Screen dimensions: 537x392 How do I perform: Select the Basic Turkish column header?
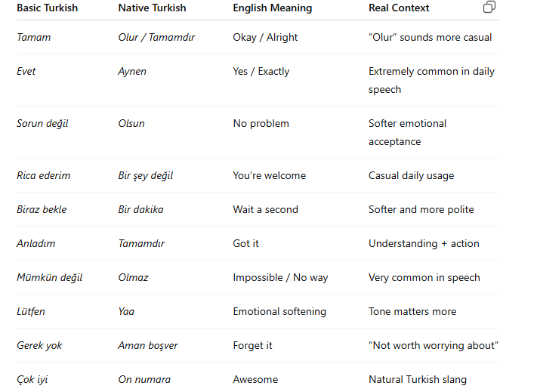(x=48, y=8)
